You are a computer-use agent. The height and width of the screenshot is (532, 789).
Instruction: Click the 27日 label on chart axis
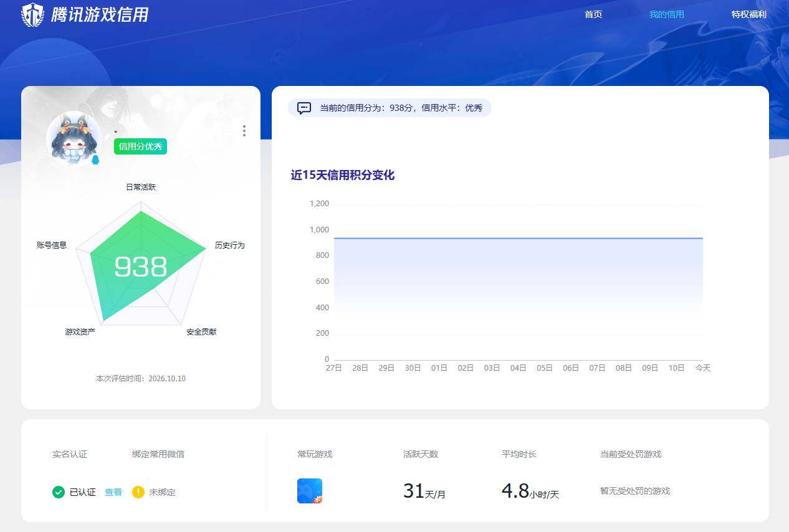click(334, 368)
